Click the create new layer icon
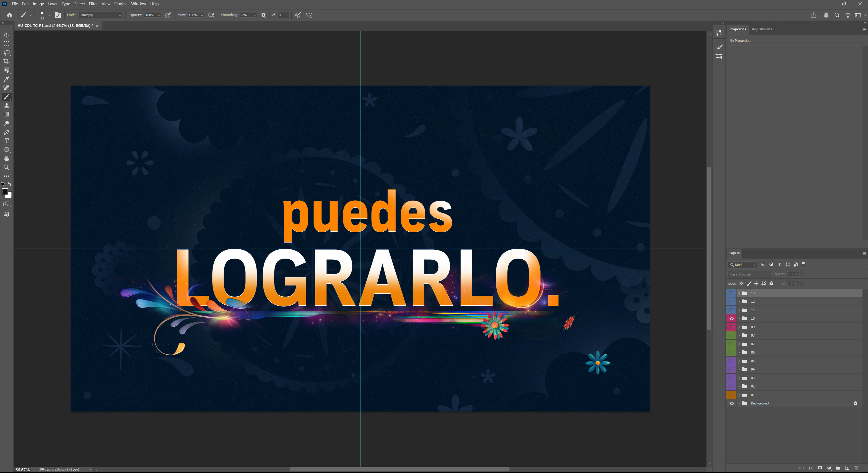Image resolution: width=868 pixels, height=473 pixels. (847, 468)
